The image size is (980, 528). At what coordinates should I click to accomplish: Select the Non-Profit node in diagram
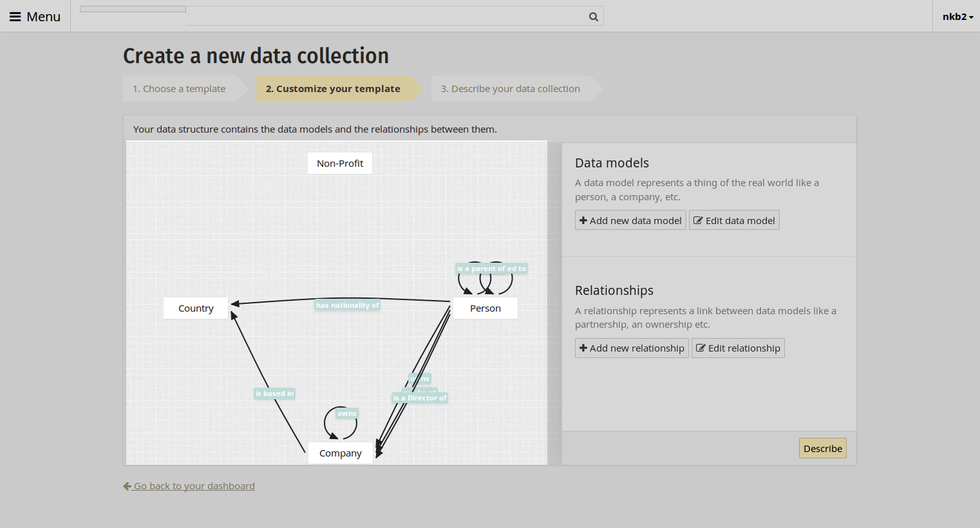340,164
